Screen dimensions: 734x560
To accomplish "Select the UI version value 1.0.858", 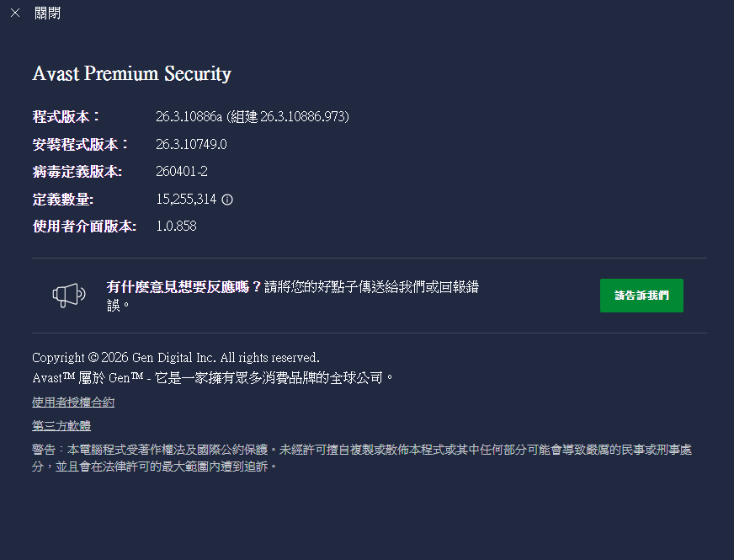I will (176, 227).
